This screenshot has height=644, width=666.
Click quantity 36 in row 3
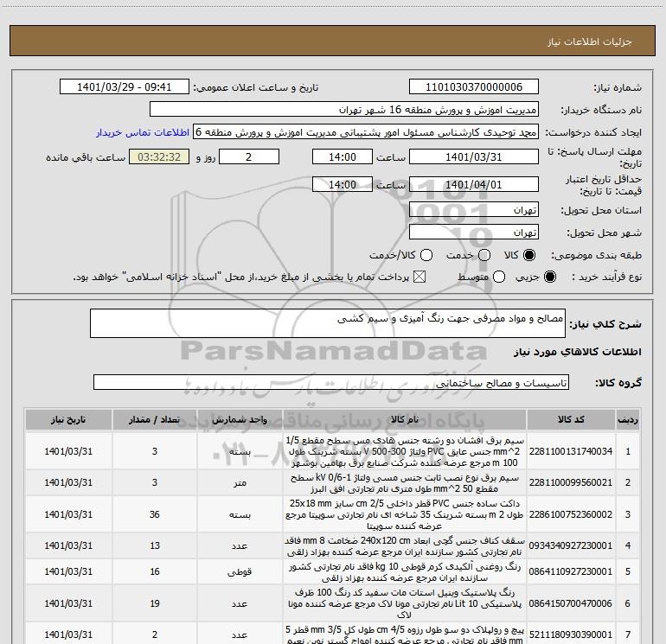[x=155, y=514]
